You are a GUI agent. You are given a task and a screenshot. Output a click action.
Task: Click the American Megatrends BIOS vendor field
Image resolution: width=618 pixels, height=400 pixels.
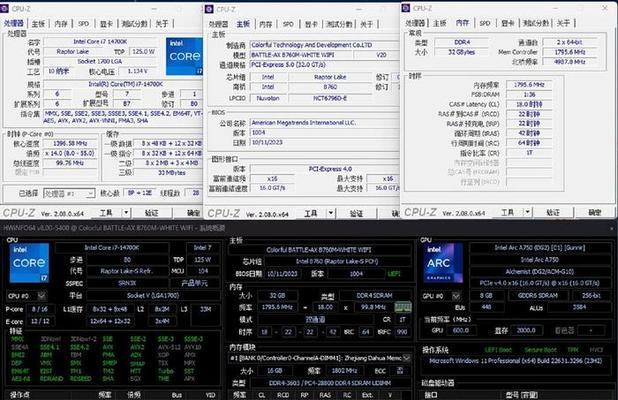325,123
